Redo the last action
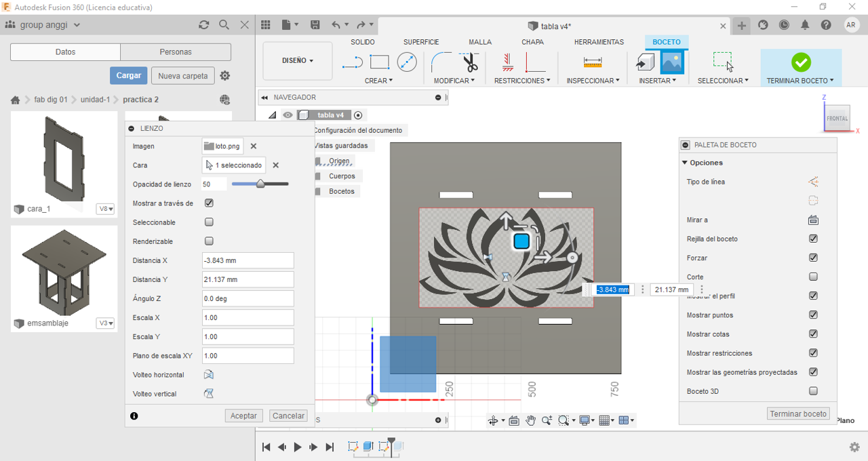 tap(361, 24)
